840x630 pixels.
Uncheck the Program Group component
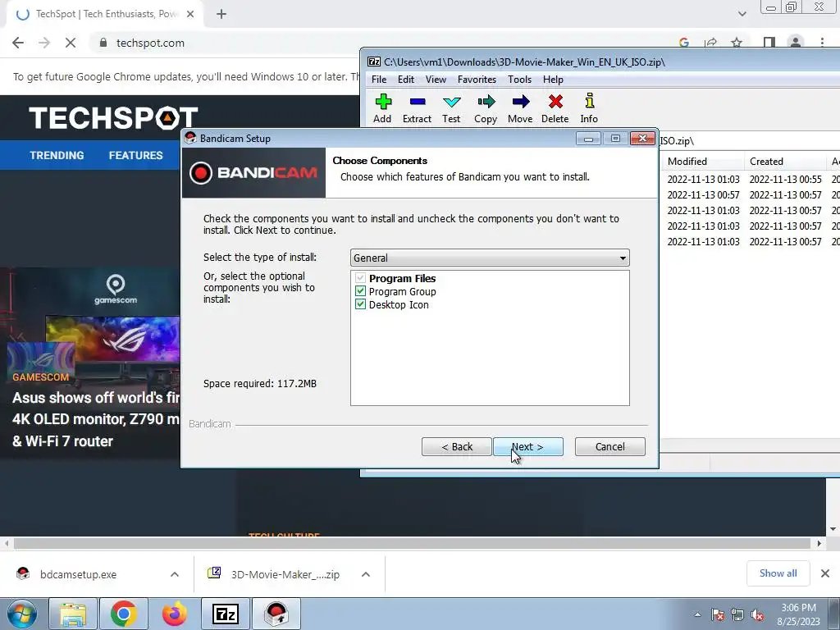coord(361,291)
